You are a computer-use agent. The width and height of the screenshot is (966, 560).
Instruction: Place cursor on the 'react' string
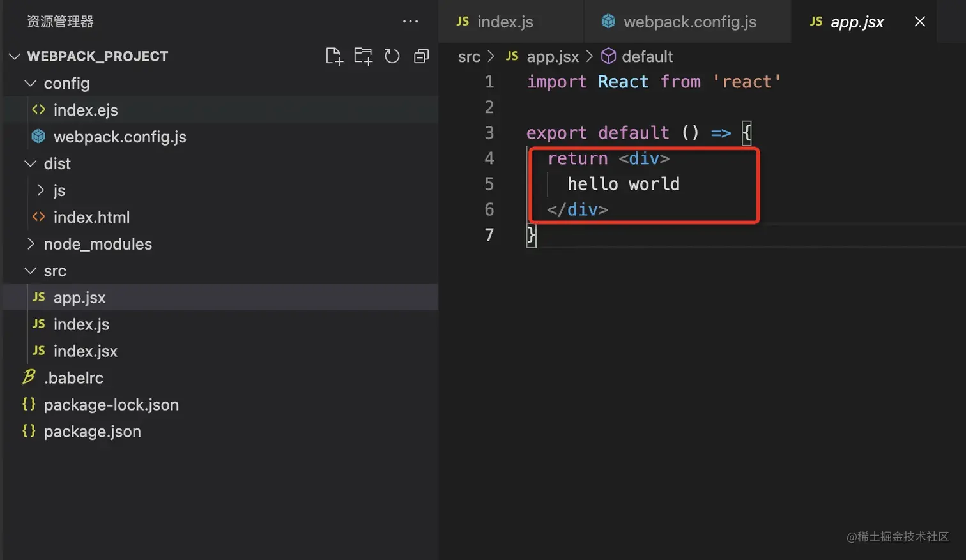pos(746,82)
